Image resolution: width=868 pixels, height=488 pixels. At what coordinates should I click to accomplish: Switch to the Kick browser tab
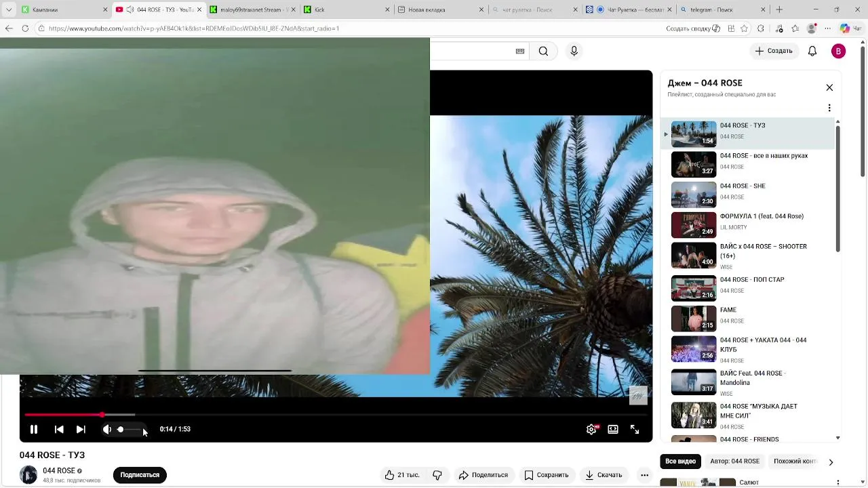click(346, 9)
